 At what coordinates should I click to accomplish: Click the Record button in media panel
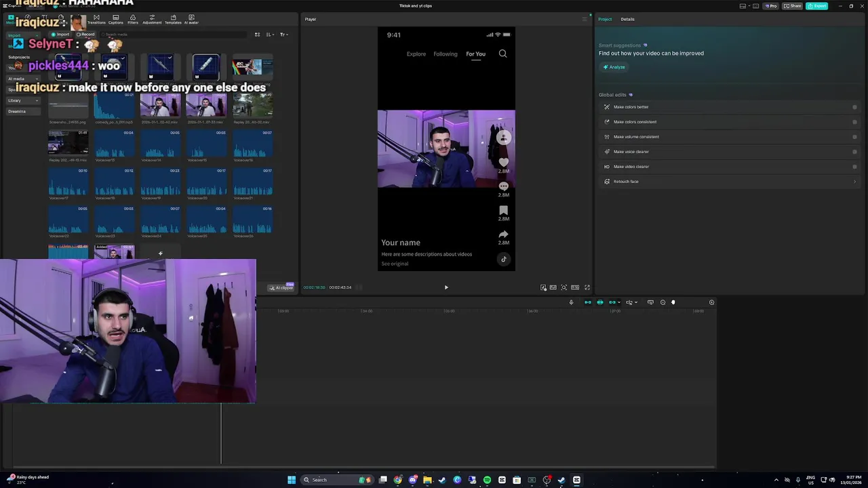(x=86, y=35)
